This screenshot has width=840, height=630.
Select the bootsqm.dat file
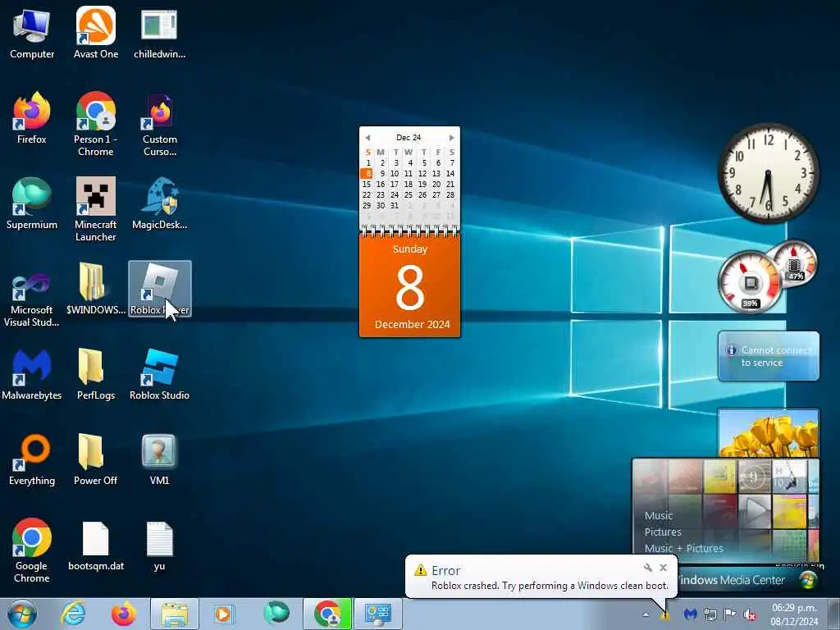pyautogui.click(x=96, y=546)
